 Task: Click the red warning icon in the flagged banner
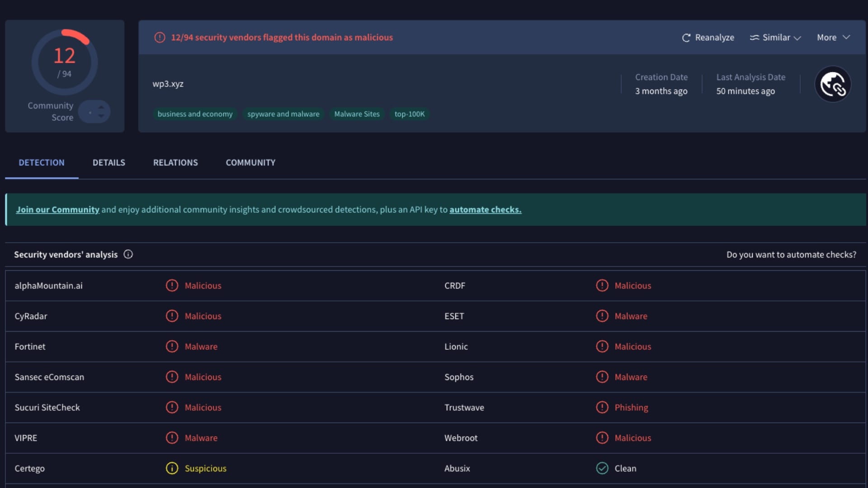pyautogui.click(x=160, y=38)
